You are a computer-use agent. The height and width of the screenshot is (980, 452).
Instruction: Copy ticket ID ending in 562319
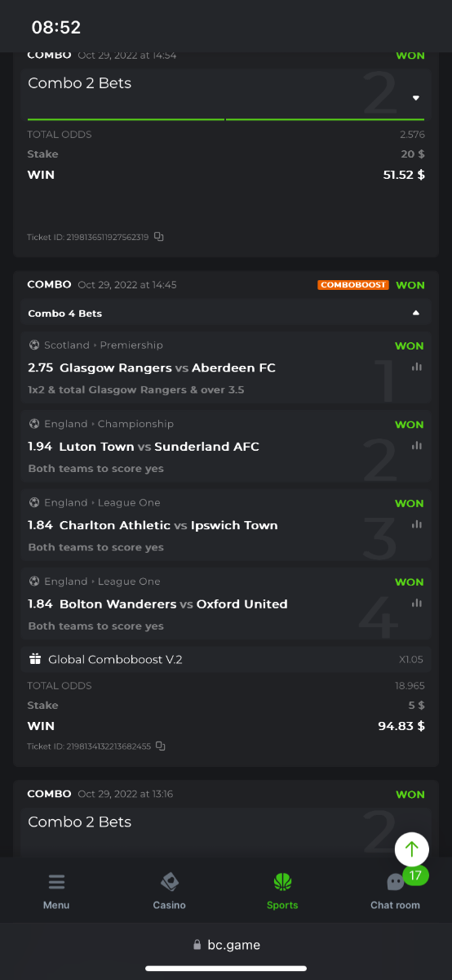pyautogui.click(x=159, y=237)
